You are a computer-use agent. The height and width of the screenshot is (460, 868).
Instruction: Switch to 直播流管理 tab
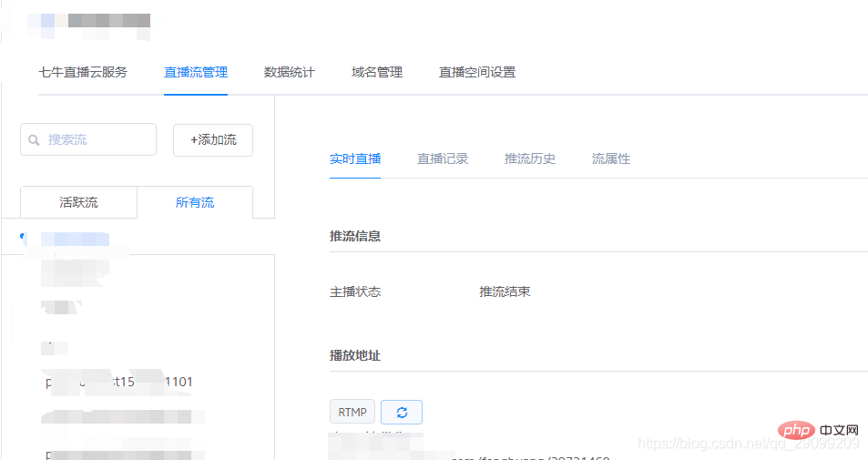click(x=196, y=72)
